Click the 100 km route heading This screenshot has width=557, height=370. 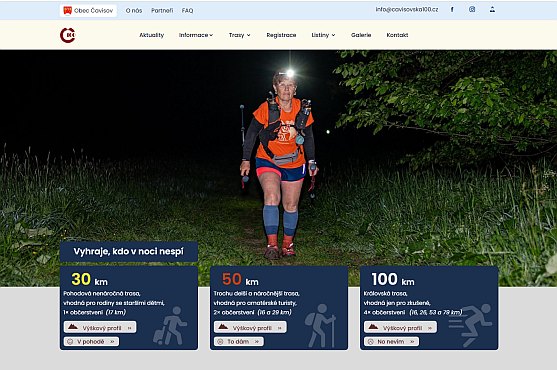[x=393, y=279]
